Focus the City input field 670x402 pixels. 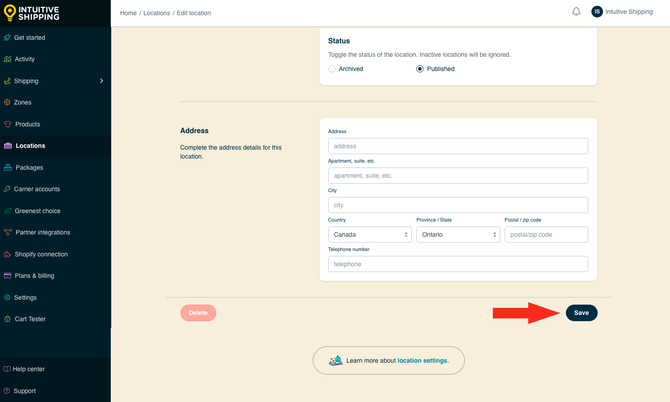[x=458, y=205]
